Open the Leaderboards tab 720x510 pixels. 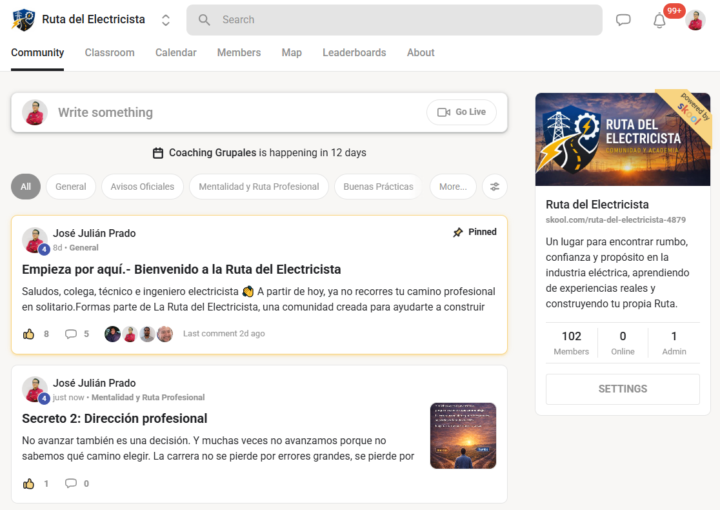(354, 52)
